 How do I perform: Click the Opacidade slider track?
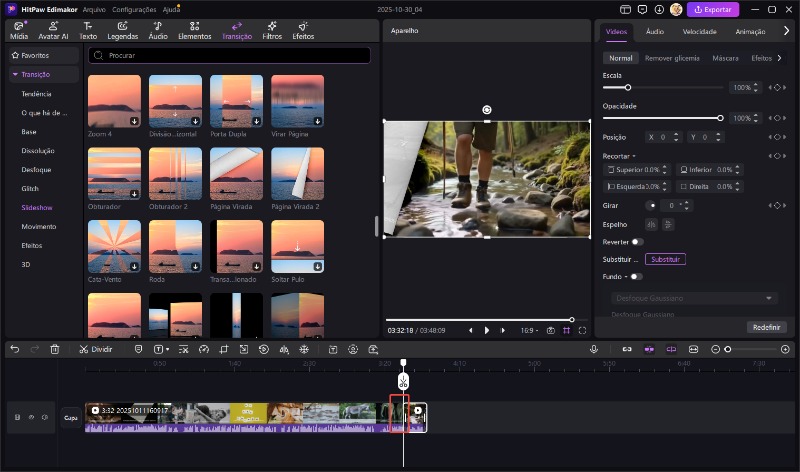coord(660,118)
